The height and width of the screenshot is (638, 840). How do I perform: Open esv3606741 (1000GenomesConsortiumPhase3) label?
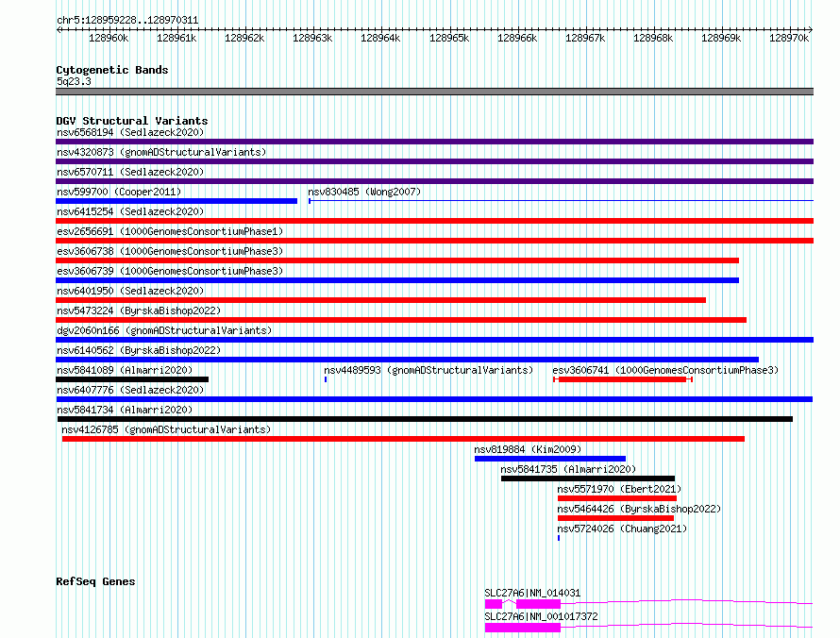(665, 370)
